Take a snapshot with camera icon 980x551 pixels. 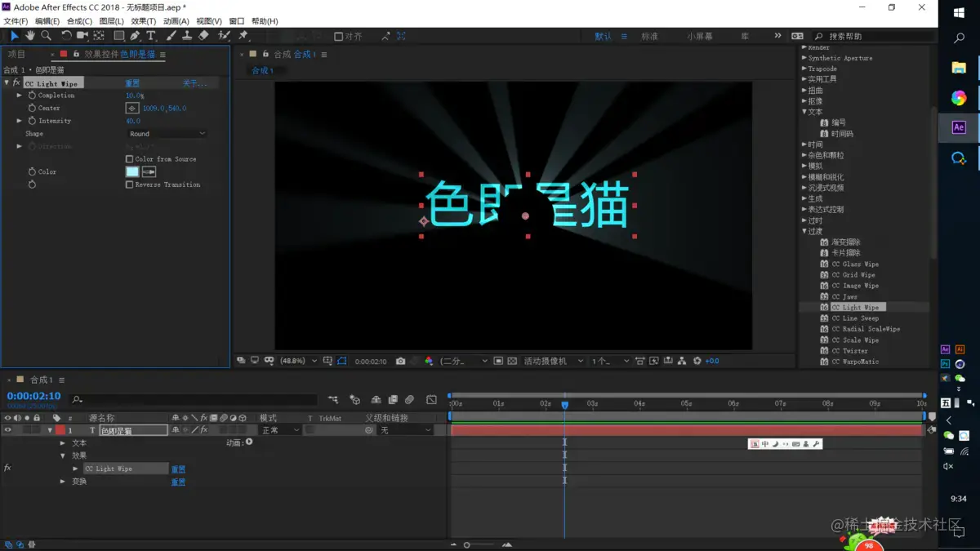tap(400, 361)
